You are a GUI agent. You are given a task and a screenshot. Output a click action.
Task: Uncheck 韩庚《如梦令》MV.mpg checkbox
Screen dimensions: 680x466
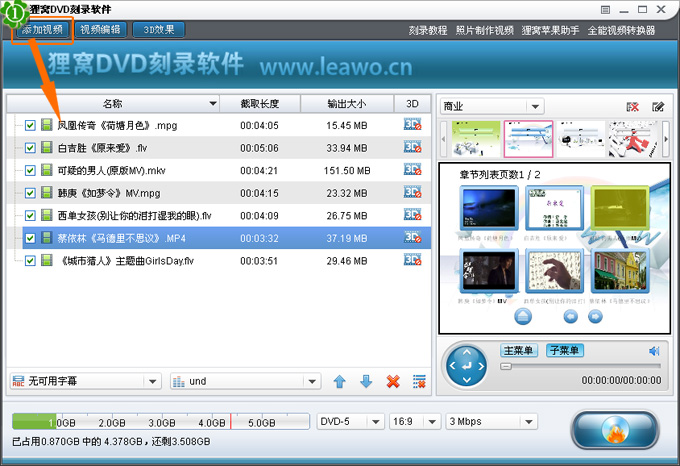click(30, 193)
